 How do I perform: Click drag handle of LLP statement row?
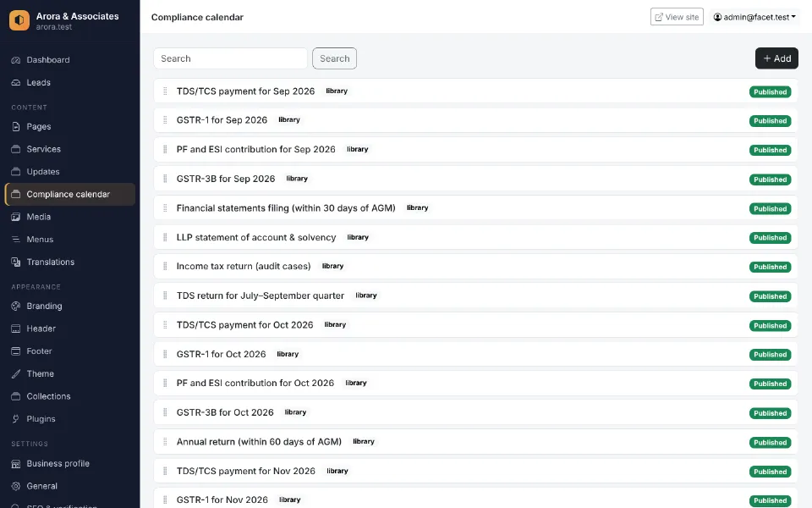tap(165, 237)
